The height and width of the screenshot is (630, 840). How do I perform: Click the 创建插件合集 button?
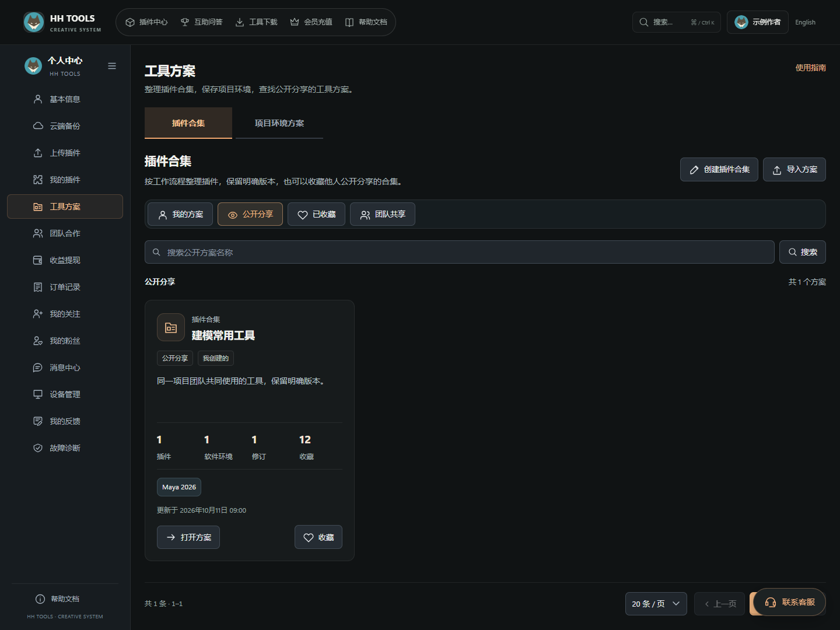(719, 169)
